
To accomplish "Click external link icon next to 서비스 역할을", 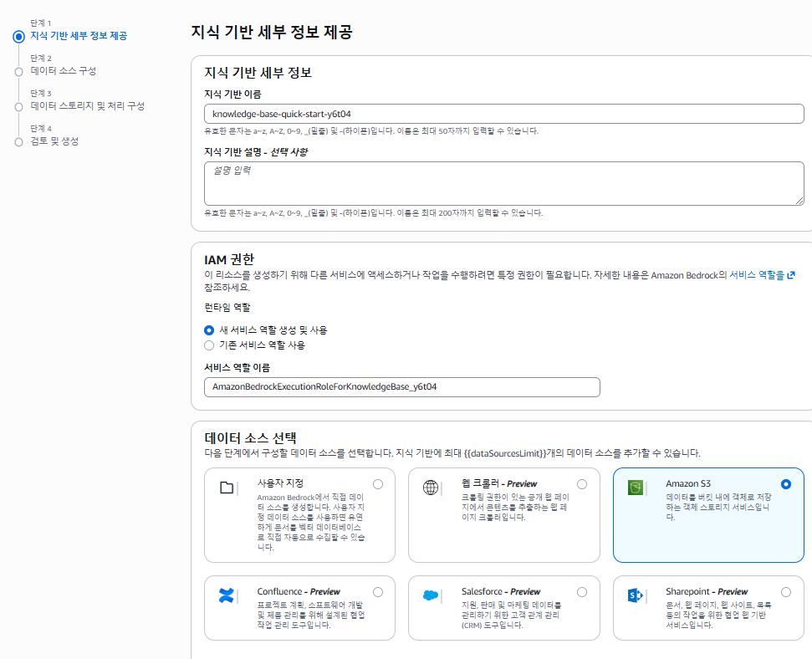I will click(791, 275).
